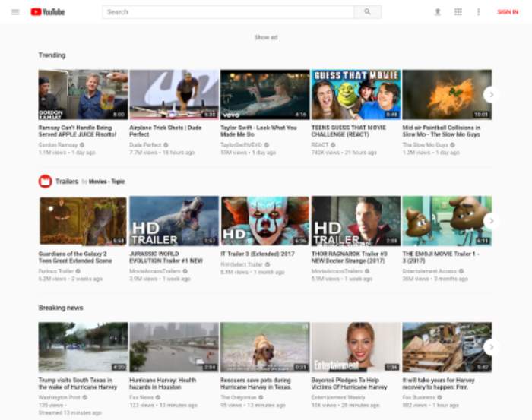Image resolution: width=532 pixels, height=420 pixels.
Task: Click the YouTube logo
Action: click(x=47, y=12)
